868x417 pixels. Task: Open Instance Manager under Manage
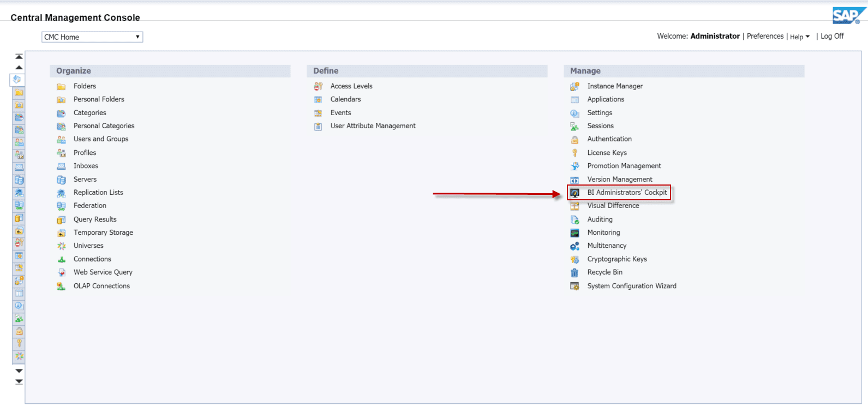(x=615, y=86)
